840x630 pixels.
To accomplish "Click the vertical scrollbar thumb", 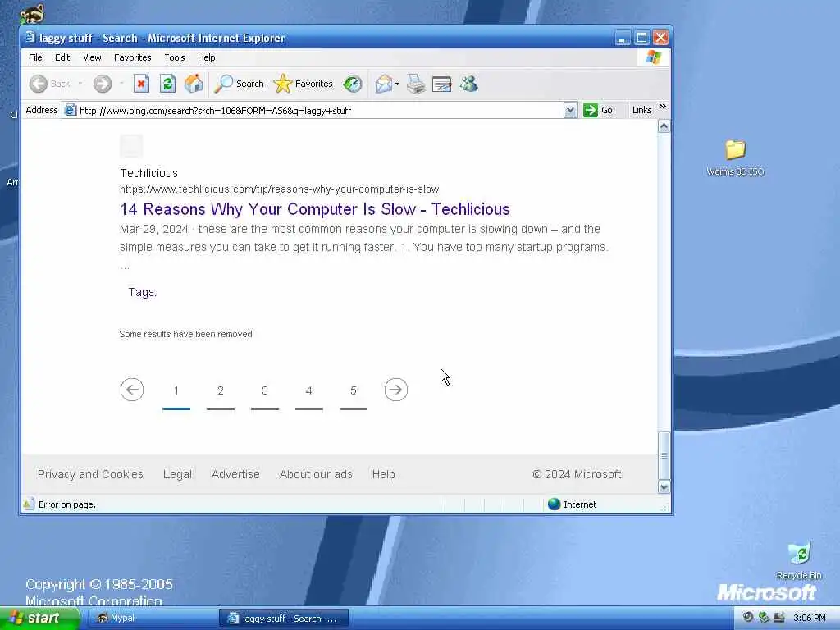I will point(664,455).
